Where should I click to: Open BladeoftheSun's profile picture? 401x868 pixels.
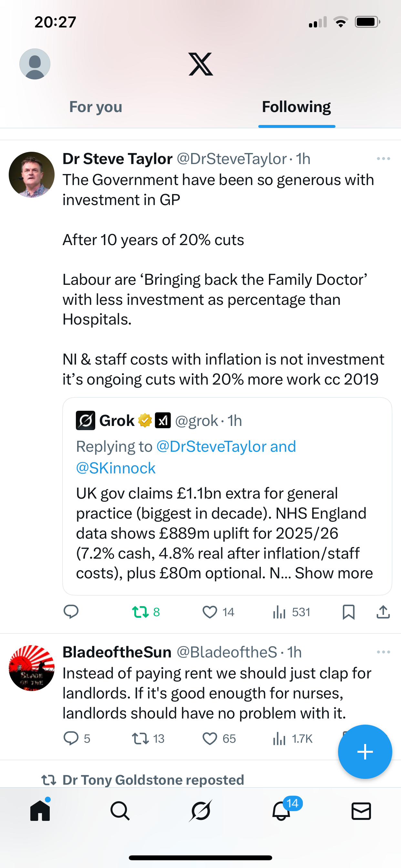[x=32, y=668]
